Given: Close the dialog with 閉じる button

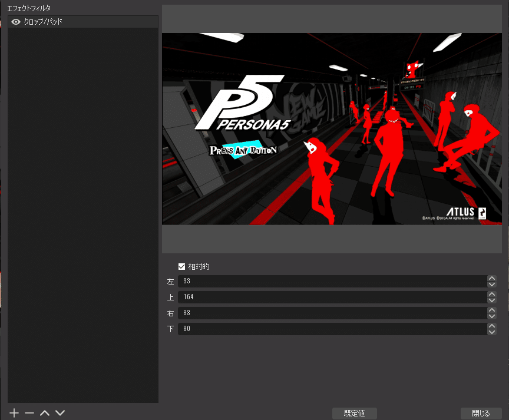Looking at the screenshot, I should tap(481, 413).
